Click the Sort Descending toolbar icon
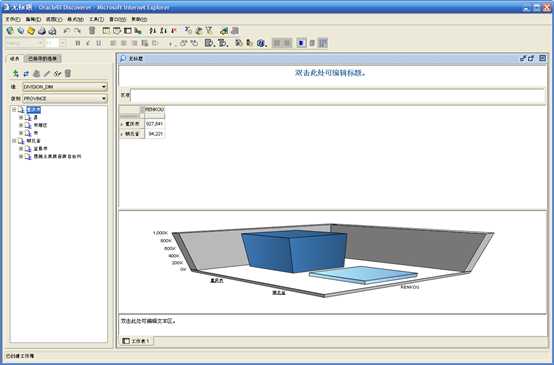Viewport: 554px width, 365px height. pos(163,31)
